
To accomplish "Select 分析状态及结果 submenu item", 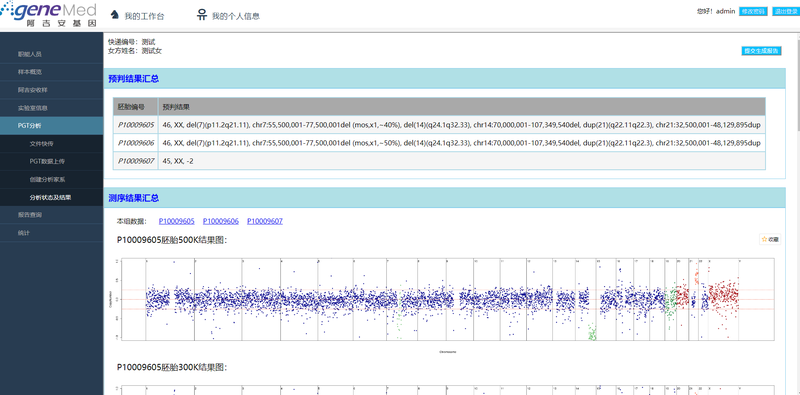I will [x=52, y=197].
